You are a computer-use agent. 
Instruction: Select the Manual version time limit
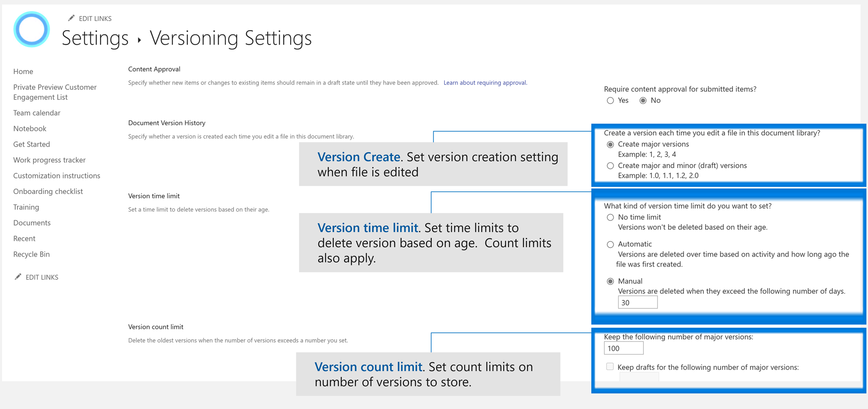point(610,282)
